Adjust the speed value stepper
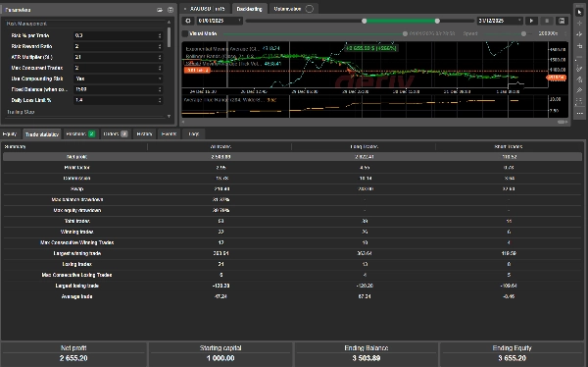The image size is (588, 367). [x=565, y=33]
